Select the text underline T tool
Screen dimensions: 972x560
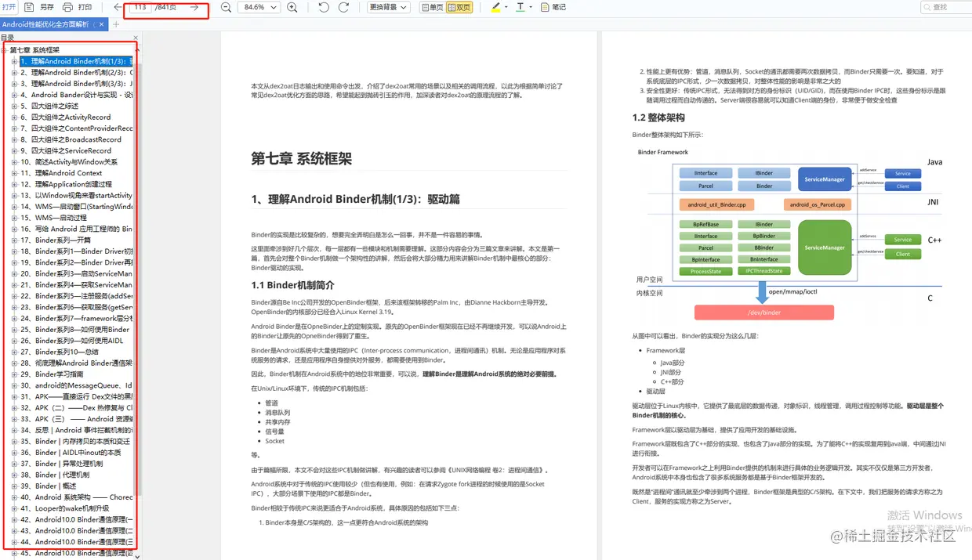click(520, 7)
